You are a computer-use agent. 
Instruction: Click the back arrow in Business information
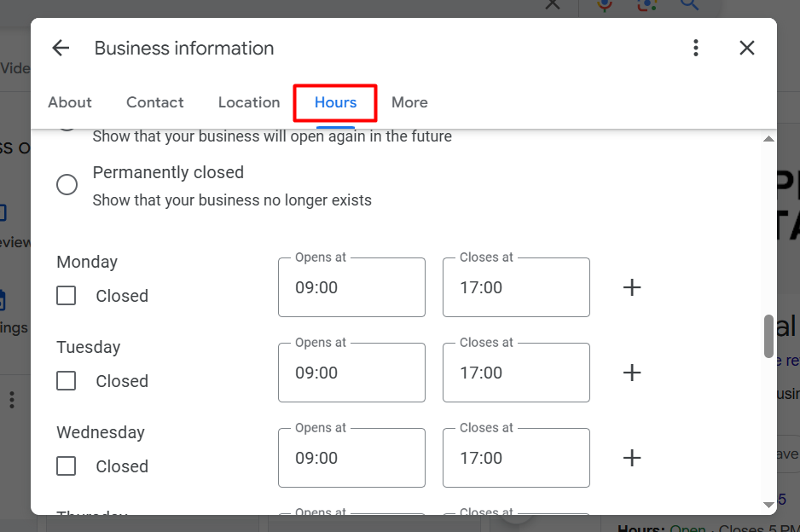(61, 49)
